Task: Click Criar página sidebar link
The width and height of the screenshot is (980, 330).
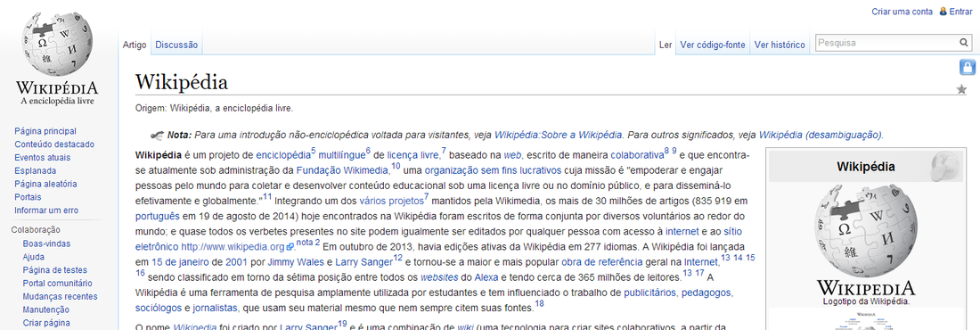Action: (x=46, y=323)
